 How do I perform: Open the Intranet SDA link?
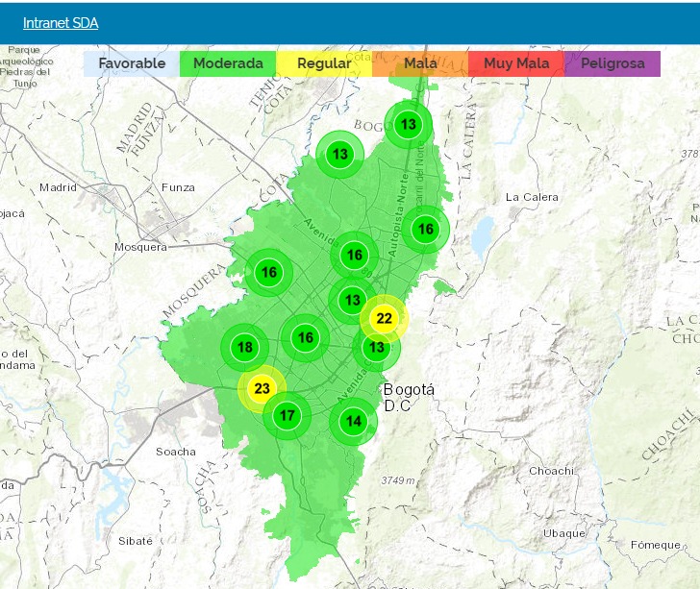(x=61, y=23)
